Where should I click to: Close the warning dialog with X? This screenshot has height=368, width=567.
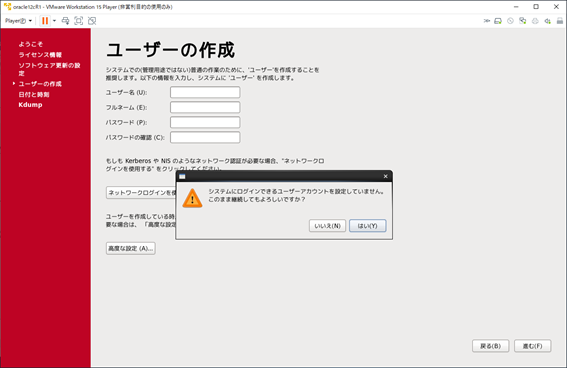pos(385,176)
